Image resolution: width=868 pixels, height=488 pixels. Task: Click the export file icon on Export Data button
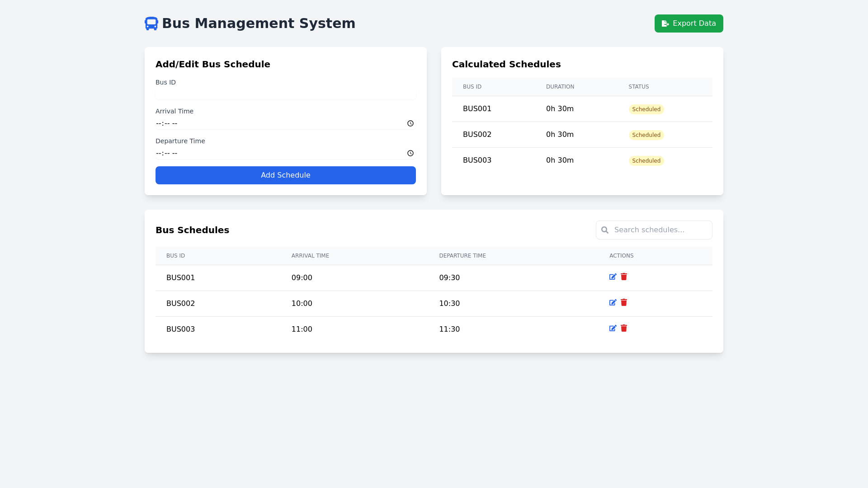pyautogui.click(x=665, y=23)
